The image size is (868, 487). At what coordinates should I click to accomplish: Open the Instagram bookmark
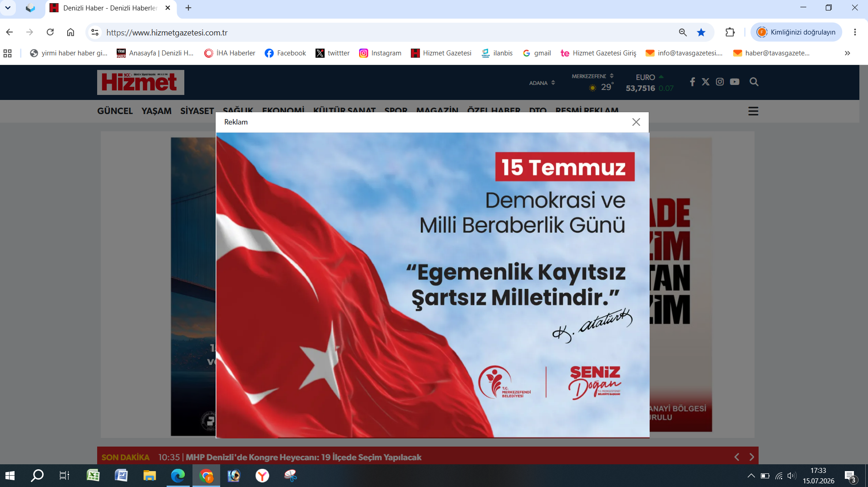[380, 53]
